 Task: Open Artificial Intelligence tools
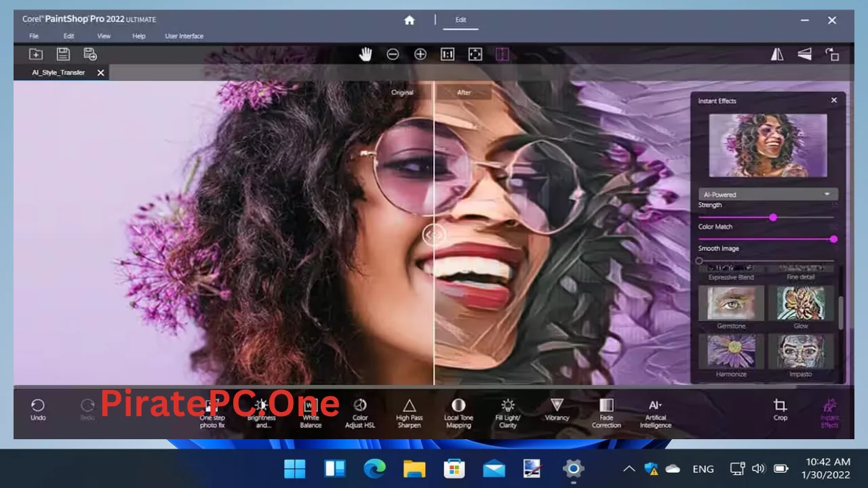(x=656, y=412)
